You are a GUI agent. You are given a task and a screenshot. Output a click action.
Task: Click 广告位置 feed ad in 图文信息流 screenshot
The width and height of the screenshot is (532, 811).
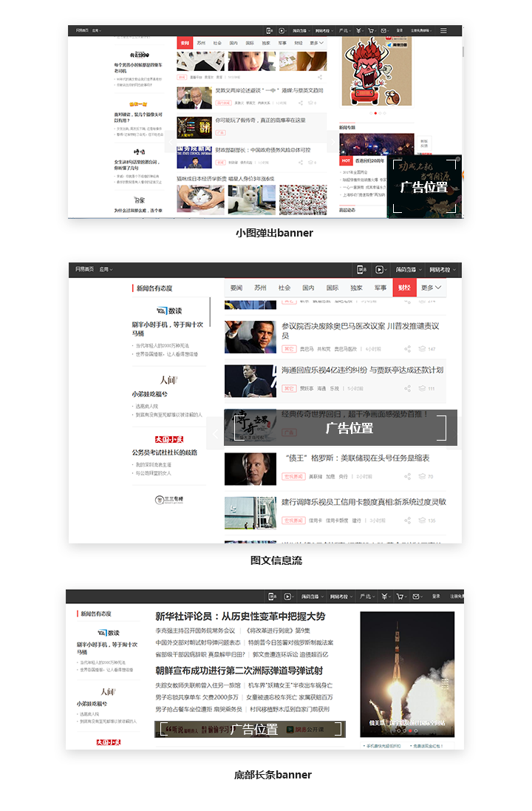pos(341,428)
